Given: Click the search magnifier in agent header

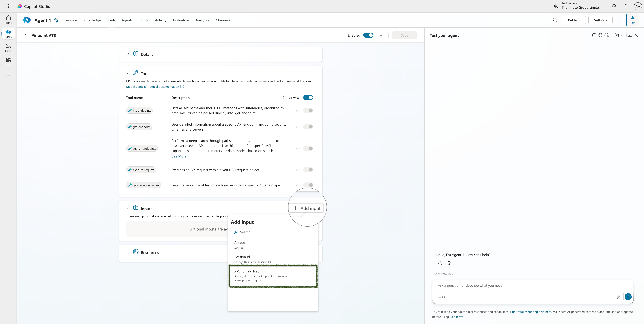Looking at the screenshot, I should point(555,20).
